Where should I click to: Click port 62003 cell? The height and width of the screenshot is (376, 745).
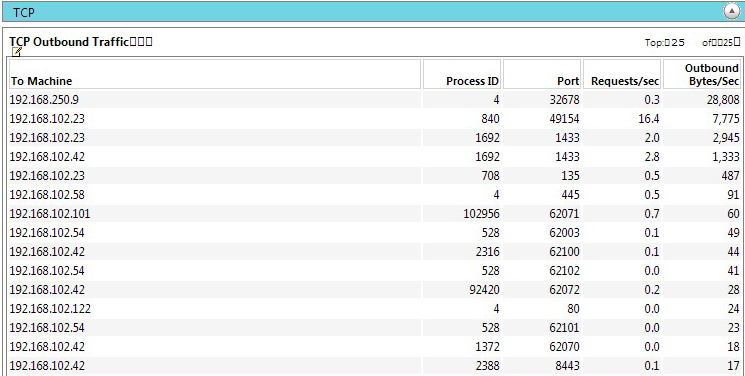click(564, 233)
